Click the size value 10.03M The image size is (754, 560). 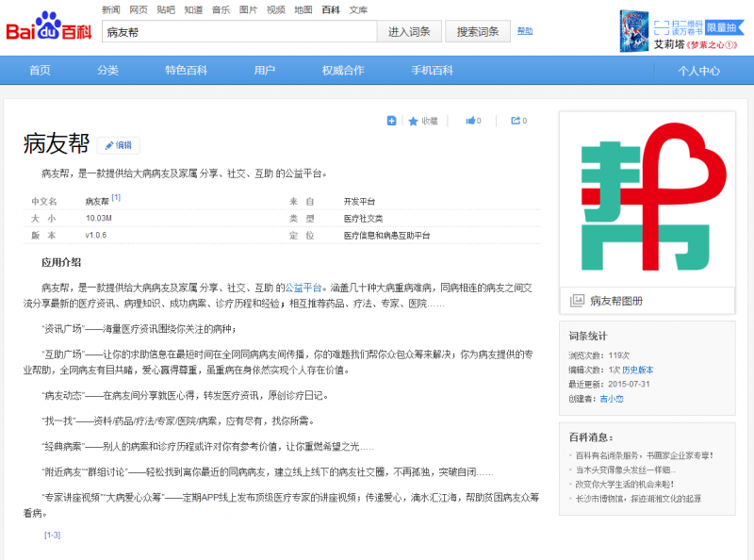[x=99, y=219]
